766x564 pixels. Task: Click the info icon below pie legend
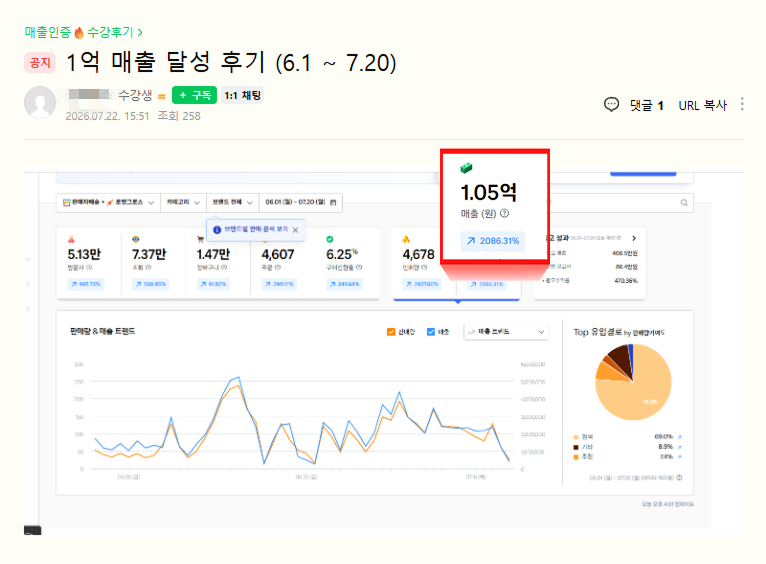(x=679, y=478)
